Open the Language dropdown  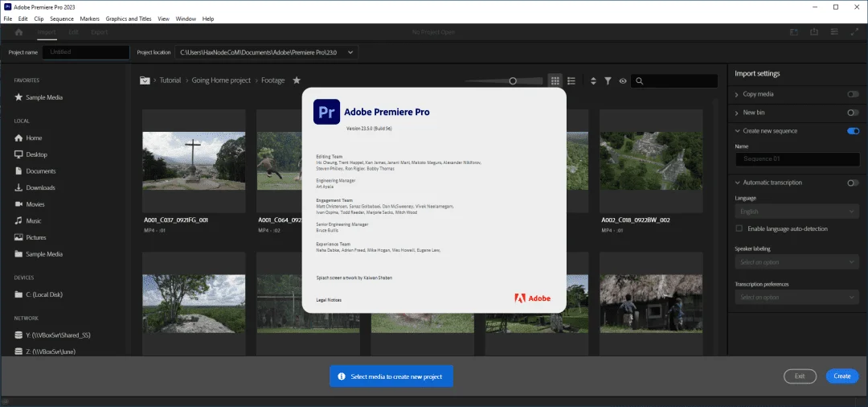click(797, 212)
